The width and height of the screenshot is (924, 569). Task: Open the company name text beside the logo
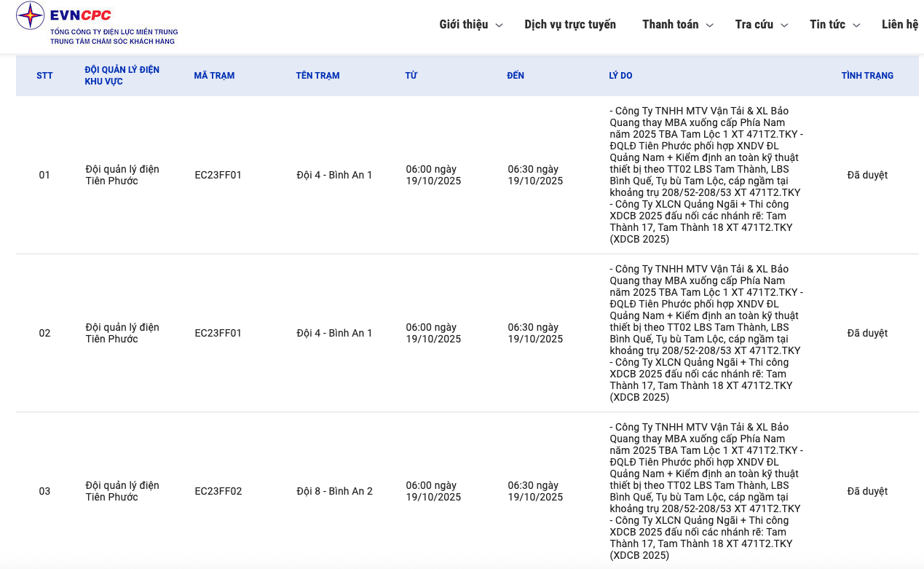pyautogui.click(x=114, y=36)
